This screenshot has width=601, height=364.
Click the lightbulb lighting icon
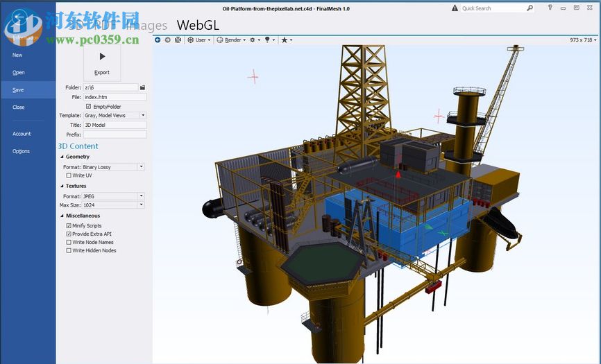[x=267, y=40]
